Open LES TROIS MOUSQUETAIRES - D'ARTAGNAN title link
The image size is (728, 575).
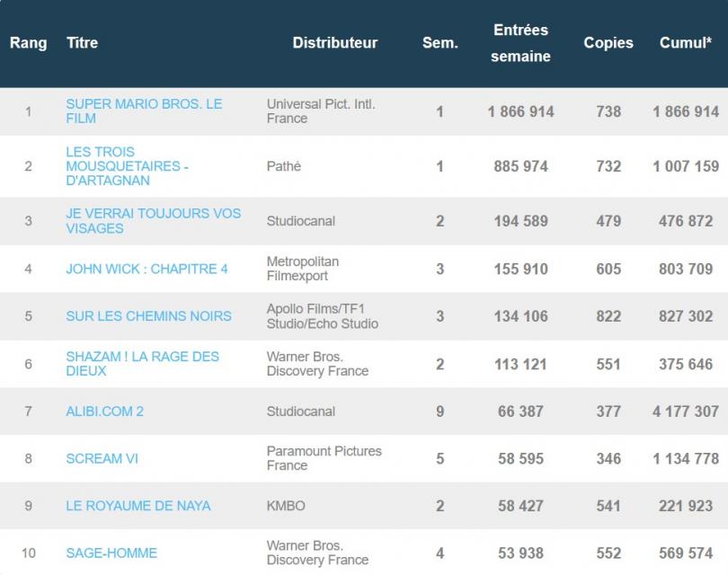128,166
